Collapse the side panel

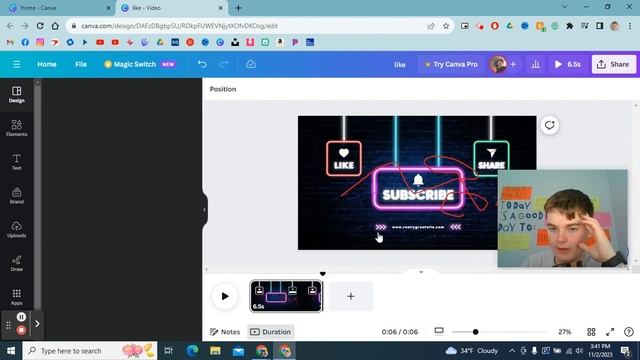204,209
